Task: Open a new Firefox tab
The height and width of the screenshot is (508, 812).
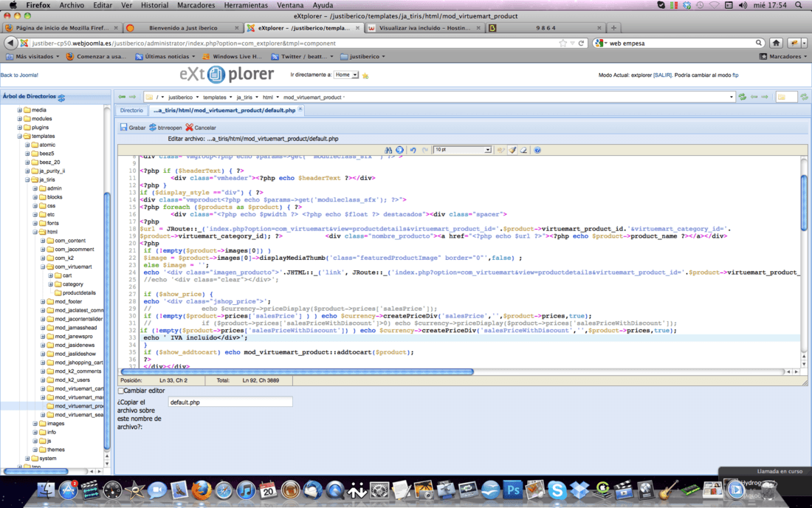Action: tap(613, 28)
